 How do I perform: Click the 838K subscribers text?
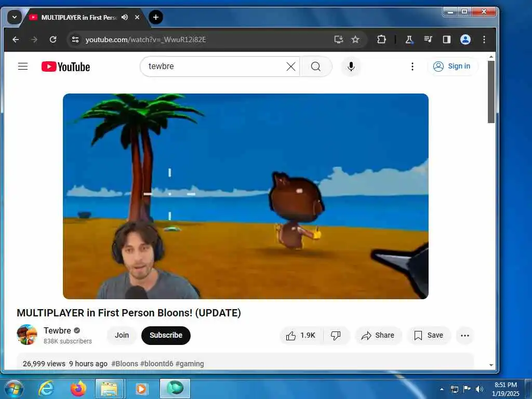point(68,341)
